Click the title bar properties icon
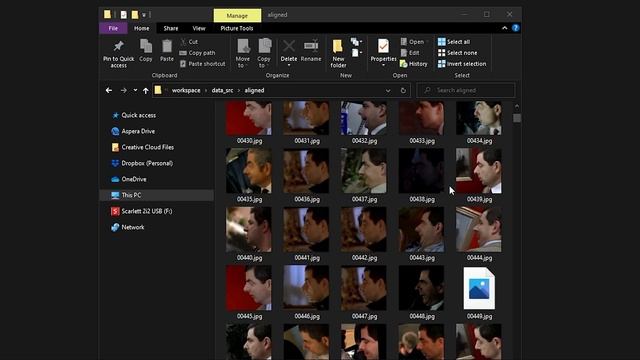 (123, 15)
